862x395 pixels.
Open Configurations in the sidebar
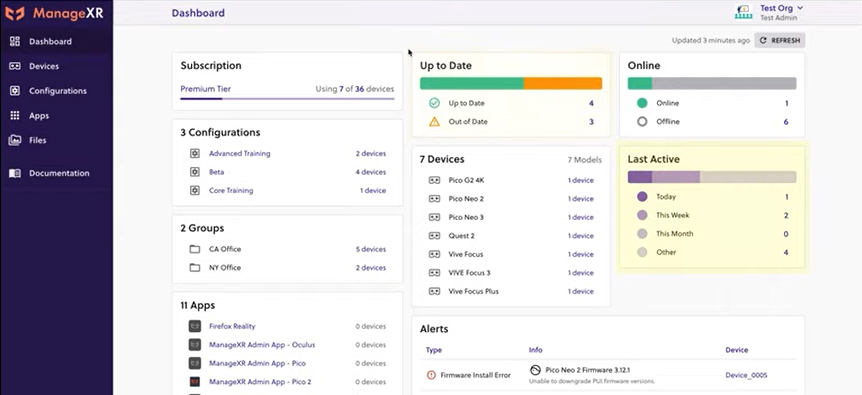[x=57, y=91]
